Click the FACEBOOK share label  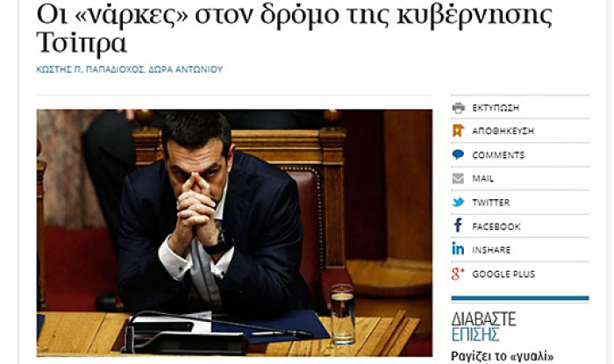tap(496, 226)
